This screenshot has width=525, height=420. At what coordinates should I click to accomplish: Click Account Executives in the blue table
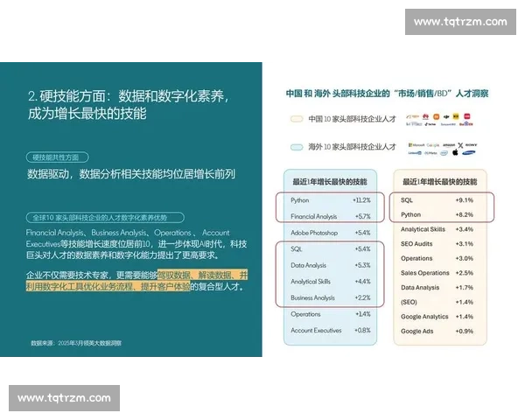point(316,330)
